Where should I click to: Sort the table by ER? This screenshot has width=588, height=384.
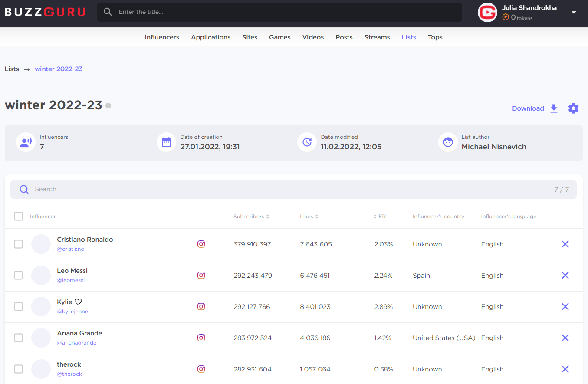(380, 217)
